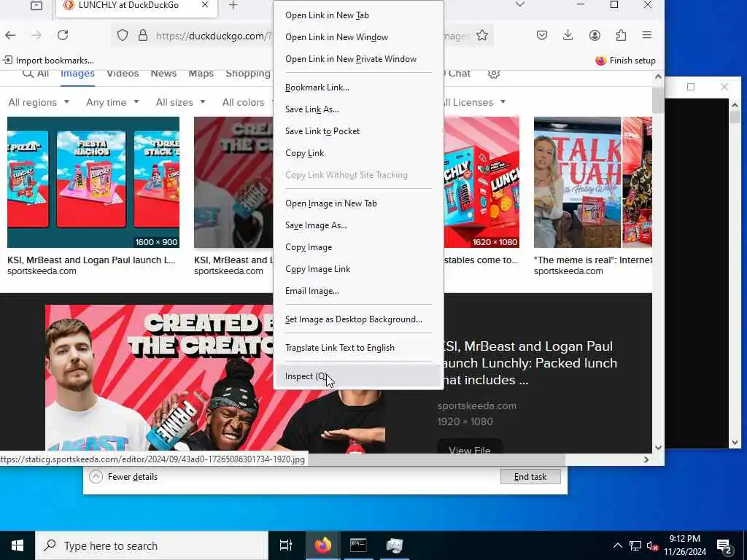Screen dimensions: 747x560
Task: Open the Talk Tuah image thumbnail
Action: (x=592, y=182)
